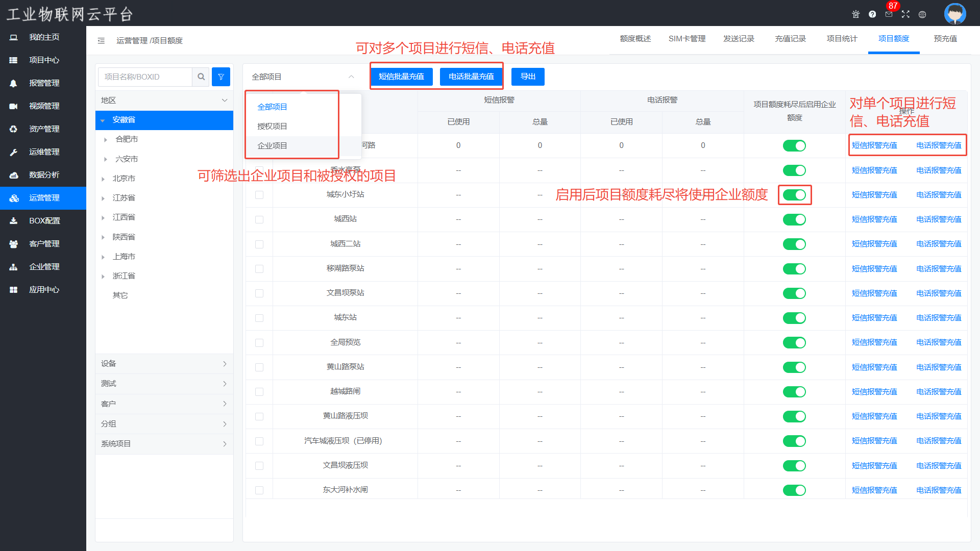Open the 视频管理 camera sidebar item
Viewport: 980px width, 551px height.
tap(43, 106)
